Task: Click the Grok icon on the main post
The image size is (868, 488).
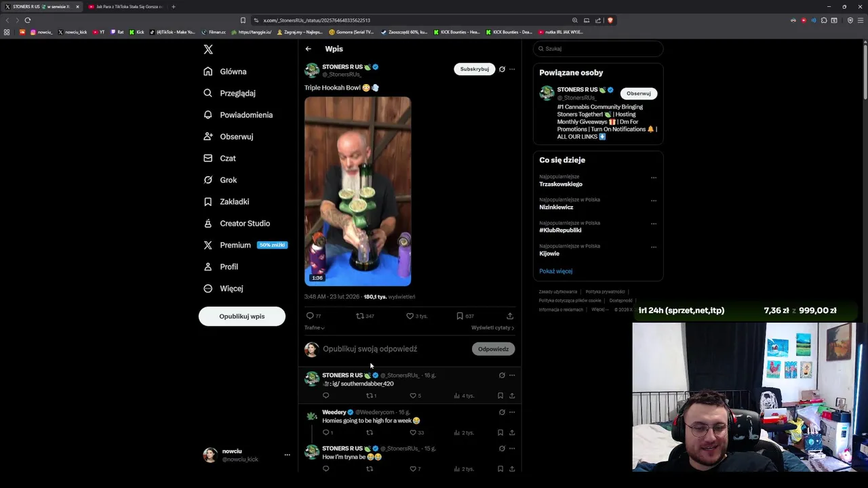Action: (x=502, y=69)
